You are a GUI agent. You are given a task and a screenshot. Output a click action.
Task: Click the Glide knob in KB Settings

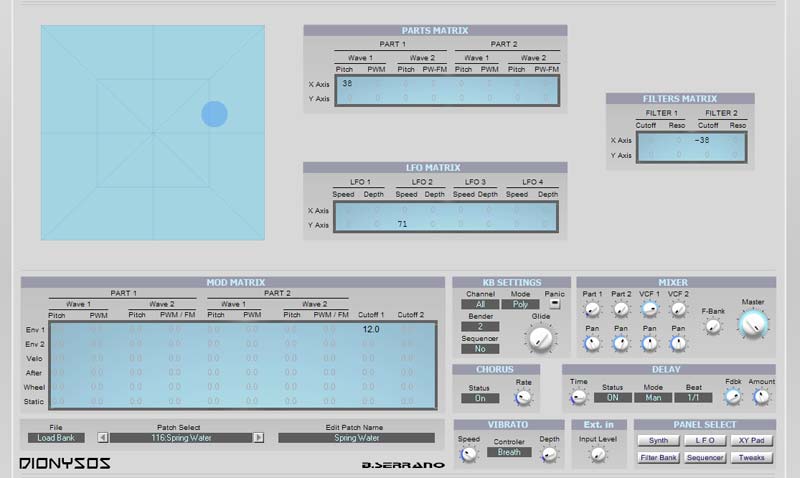pos(540,338)
